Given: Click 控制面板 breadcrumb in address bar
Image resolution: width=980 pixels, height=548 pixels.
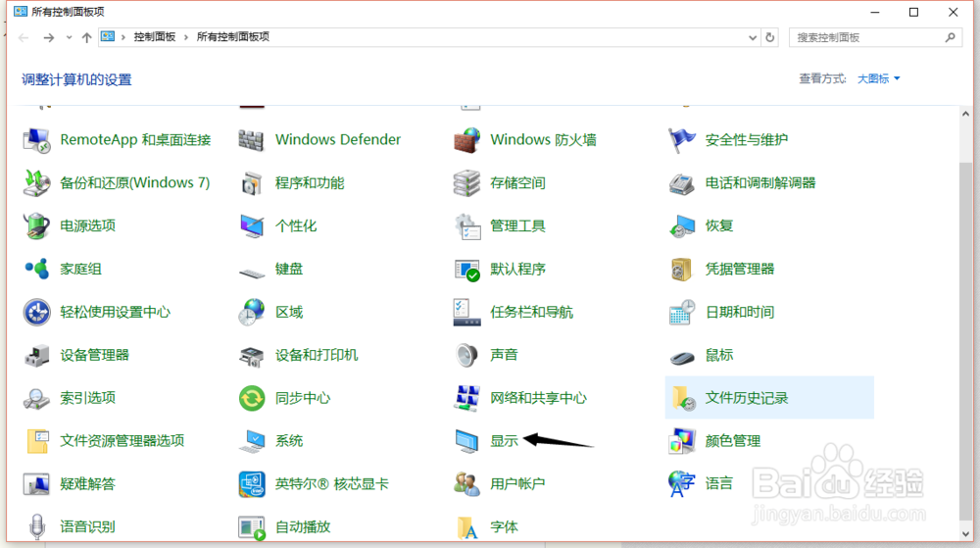Looking at the screenshot, I should point(155,37).
